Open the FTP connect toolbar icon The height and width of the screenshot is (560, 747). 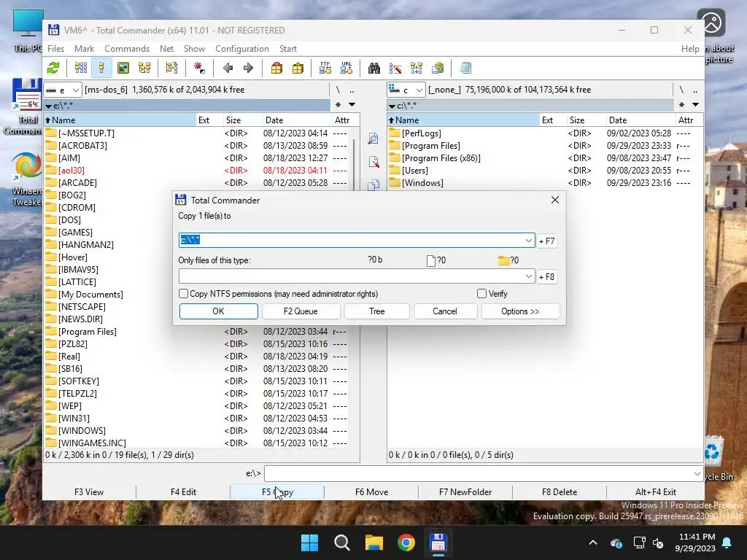325,68
